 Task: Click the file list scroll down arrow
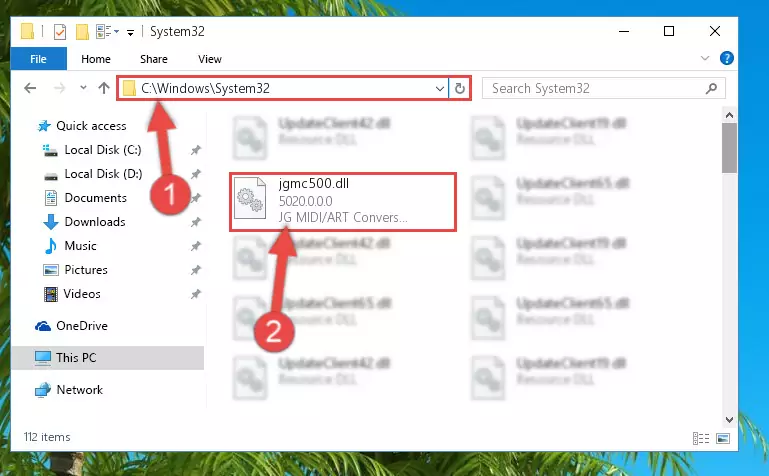[729, 420]
